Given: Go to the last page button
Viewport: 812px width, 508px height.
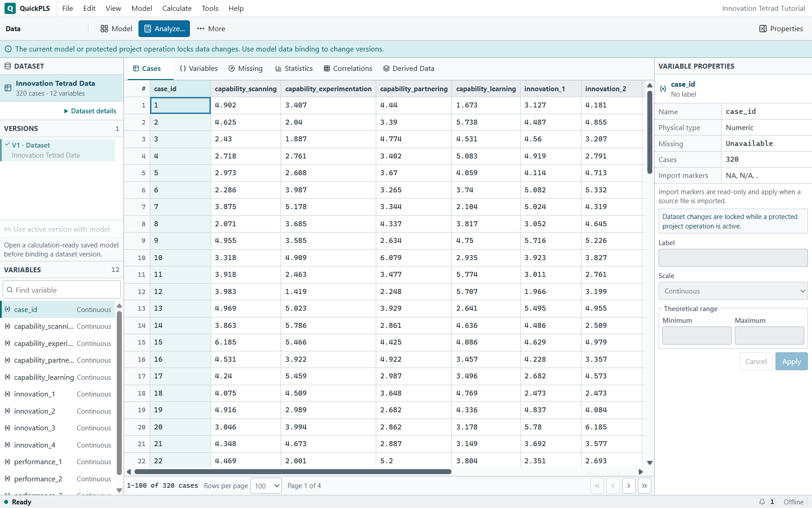Looking at the screenshot, I should coord(645,486).
